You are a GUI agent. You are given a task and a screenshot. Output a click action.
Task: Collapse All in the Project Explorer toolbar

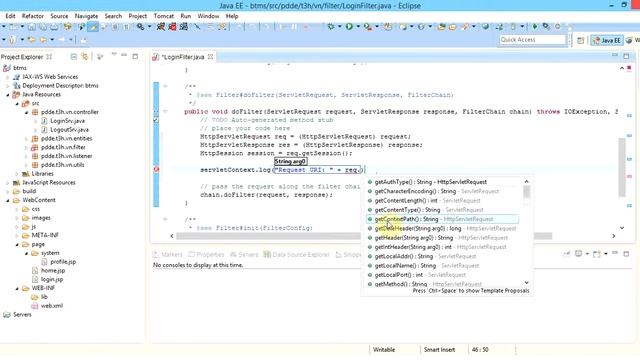click(74, 57)
